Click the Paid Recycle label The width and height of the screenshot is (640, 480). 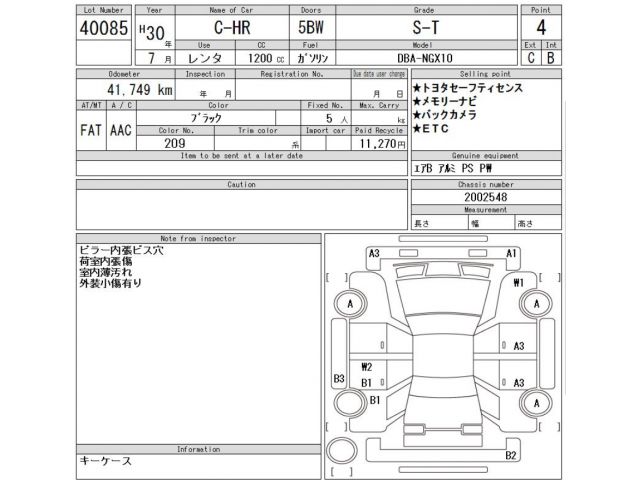coord(379,131)
